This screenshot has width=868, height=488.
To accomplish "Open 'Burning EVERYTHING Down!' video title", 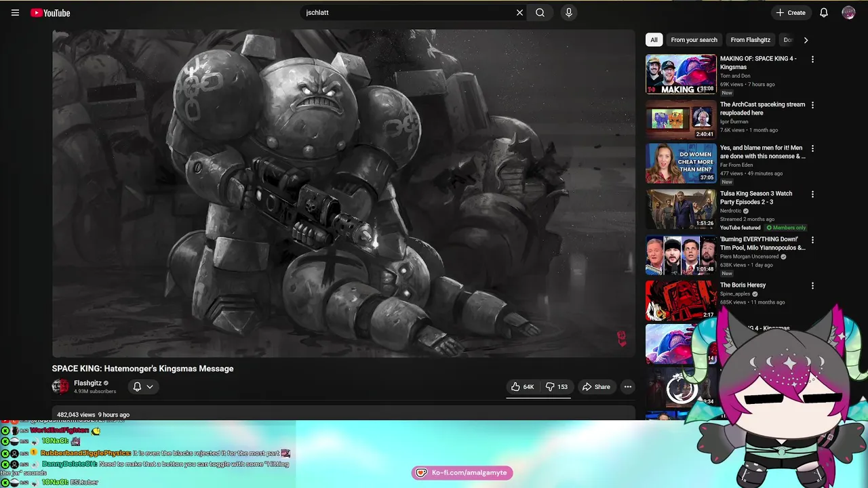I will click(x=762, y=243).
